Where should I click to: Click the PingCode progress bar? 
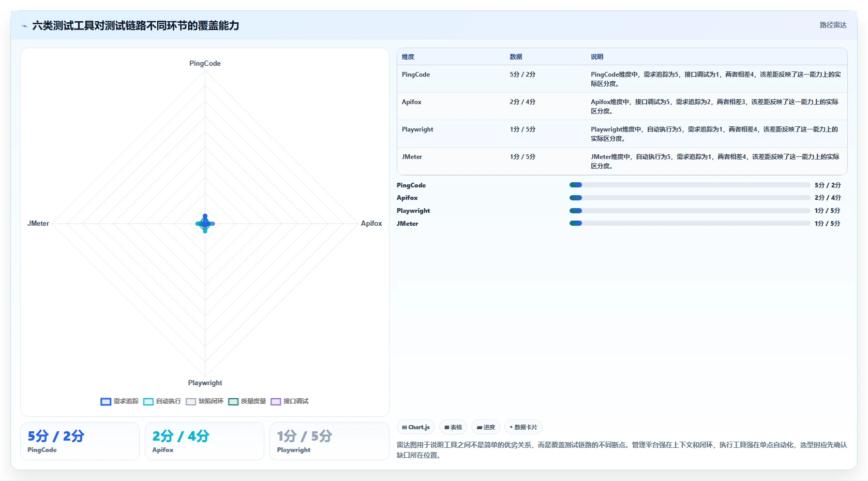tap(690, 185)
